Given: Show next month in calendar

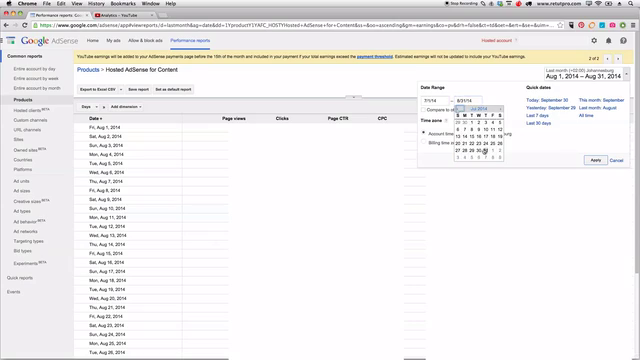Looking at the screenshot, I should coord(500,109).
